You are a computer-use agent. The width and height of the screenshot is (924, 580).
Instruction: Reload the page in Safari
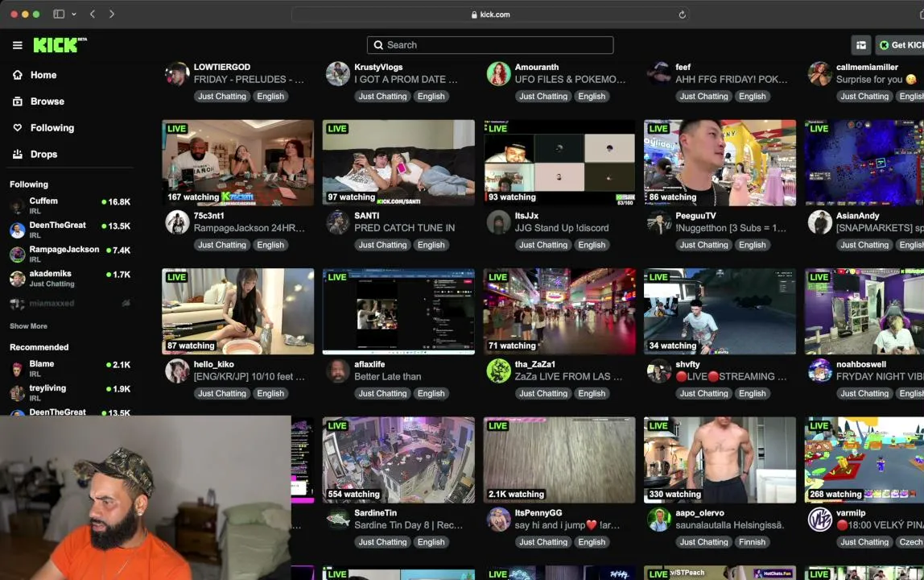pos(682,14)
